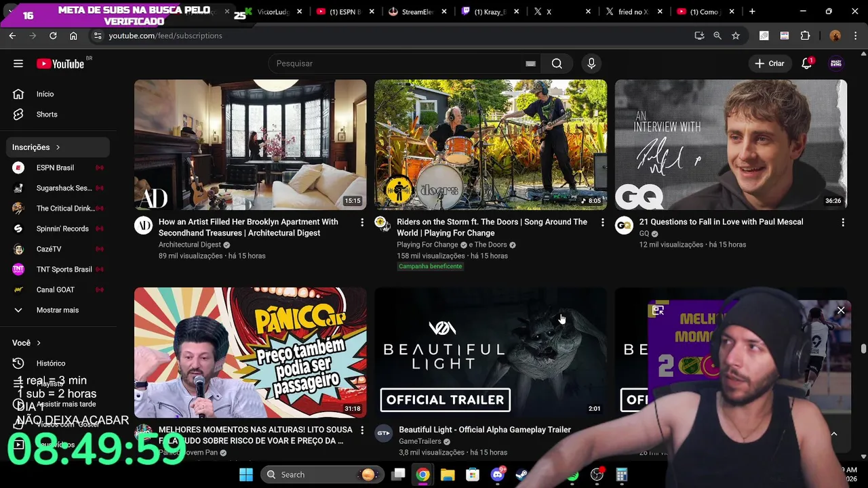Screen dimensions: 868x488
Task: Open Beautiful Light Alpha Gameplay Trailer title
Action: [x=485, y=430]
